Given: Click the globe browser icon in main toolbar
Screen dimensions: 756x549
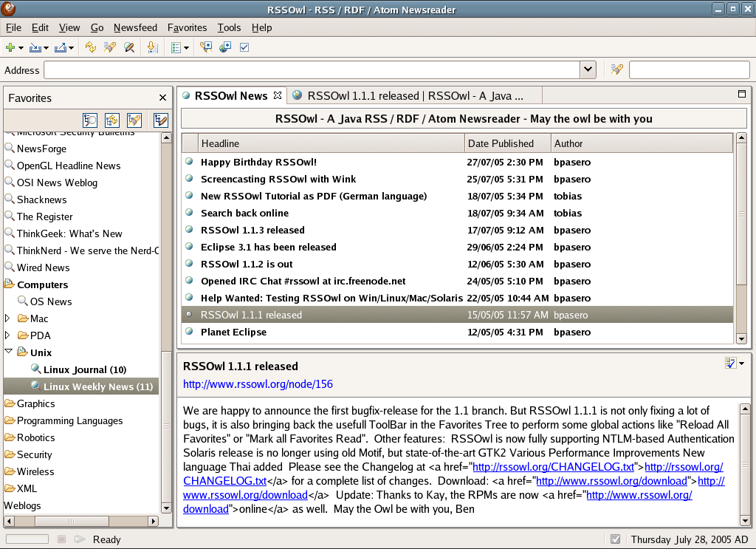Looking at the screenshot, I should (225, 48).
